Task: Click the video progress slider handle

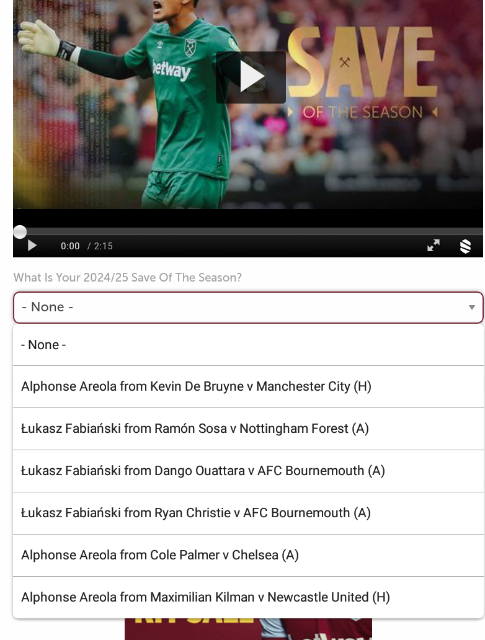Action: 20,232
